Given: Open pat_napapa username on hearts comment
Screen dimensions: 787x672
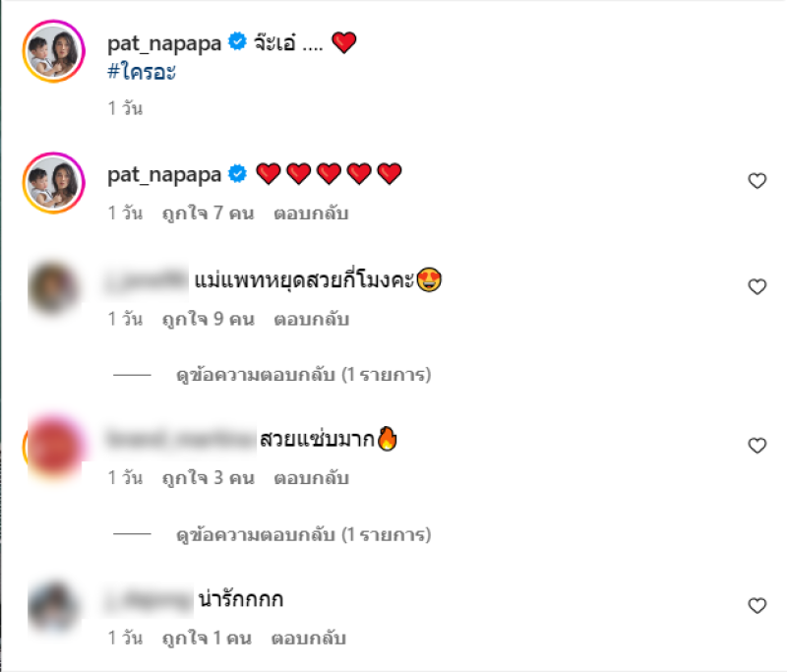Looking at the screenshot, I should coord(164,175).
